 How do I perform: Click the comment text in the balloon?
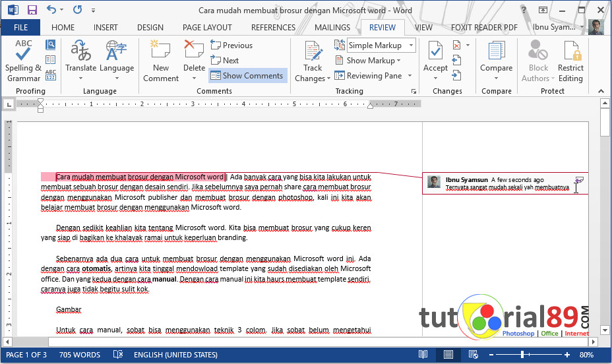tap(507, 188)
